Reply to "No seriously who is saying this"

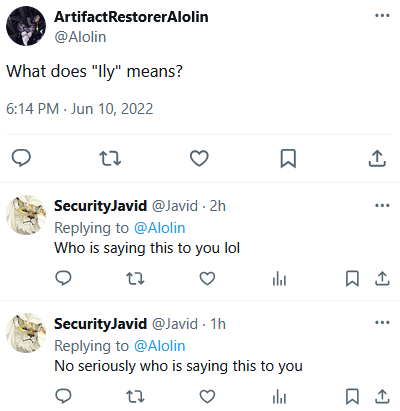pyautogui.click(x=63, y=396)
